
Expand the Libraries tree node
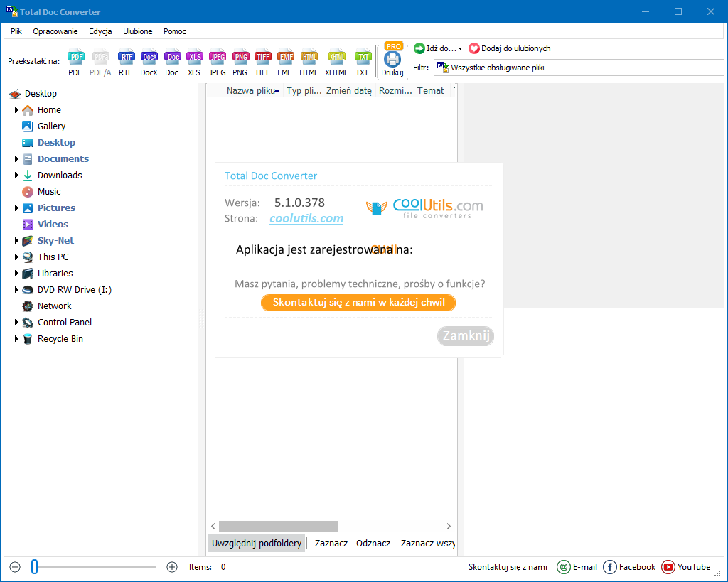point(16,273)
